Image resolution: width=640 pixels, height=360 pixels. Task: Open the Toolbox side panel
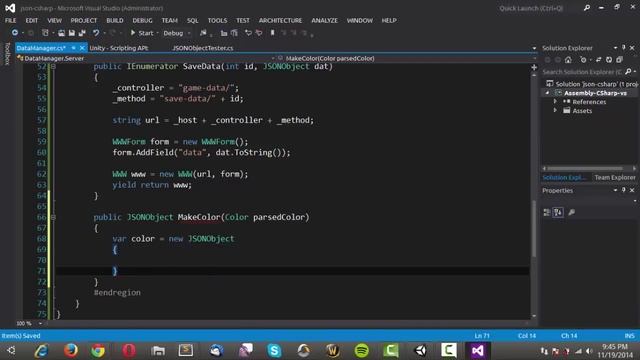[x=7, y=53]
